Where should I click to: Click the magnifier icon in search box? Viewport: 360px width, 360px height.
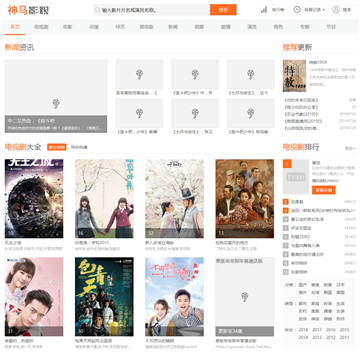(97, 10)
